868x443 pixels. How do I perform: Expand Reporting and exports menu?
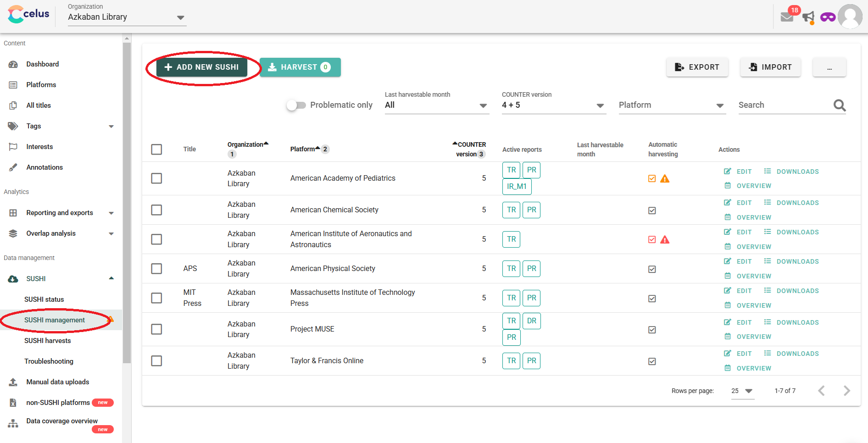click(x=111, y=213)
